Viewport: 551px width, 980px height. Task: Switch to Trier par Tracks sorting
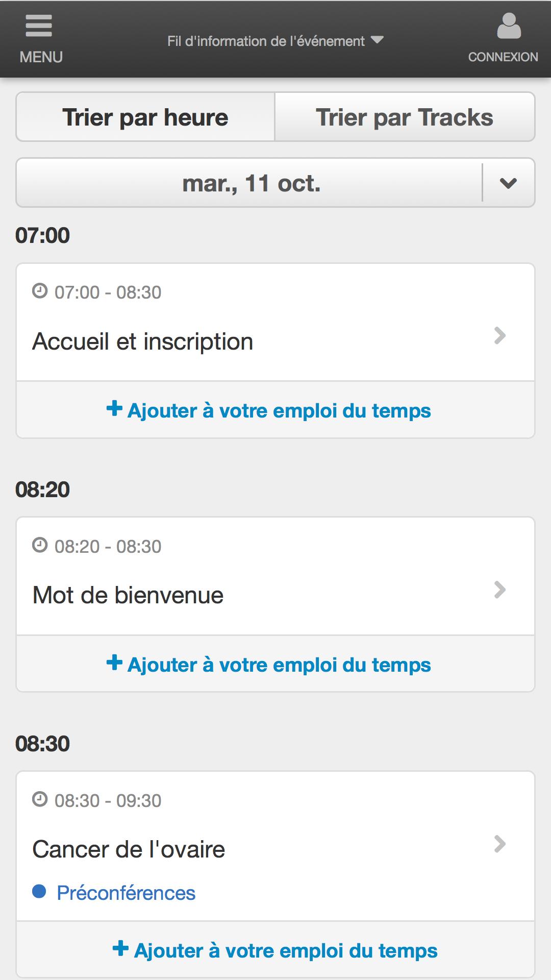[405, 117]
